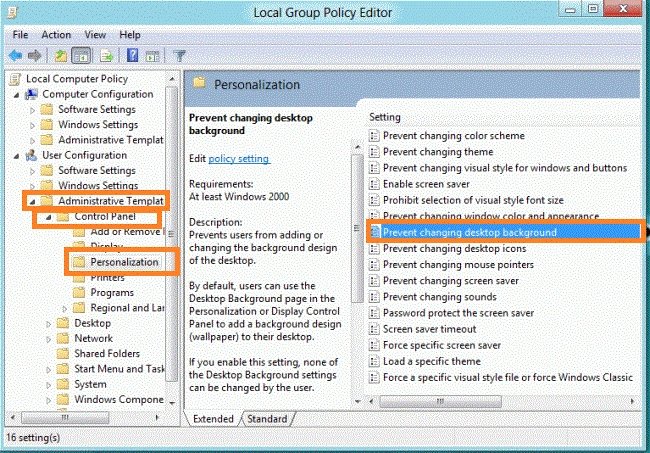Click the Up one level folder icon
650x453 pixels.
(61, 56)
